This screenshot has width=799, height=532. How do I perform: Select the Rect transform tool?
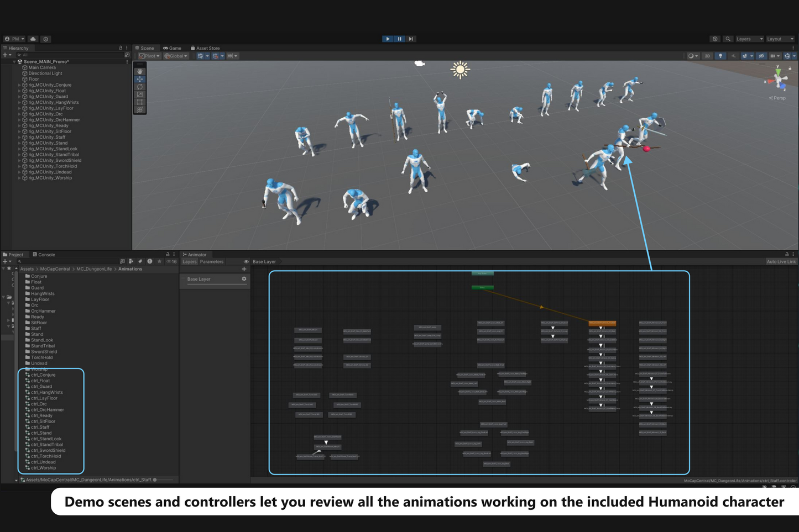coord(140,102)
